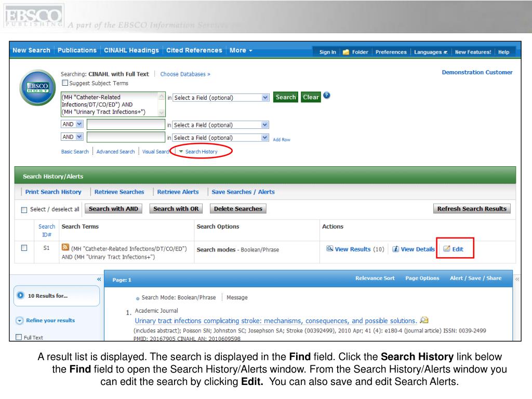Click the View Results magnifier icon
The width and height of the screenshot is (532, 399).
pos(330,249)
